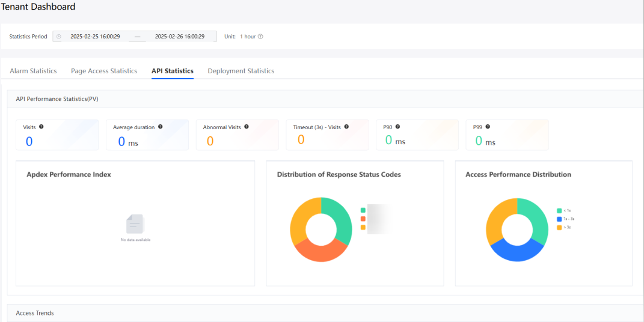Click the Visits value 0
The height and width of the screenshot is (322, 644).
coord(29,142)
